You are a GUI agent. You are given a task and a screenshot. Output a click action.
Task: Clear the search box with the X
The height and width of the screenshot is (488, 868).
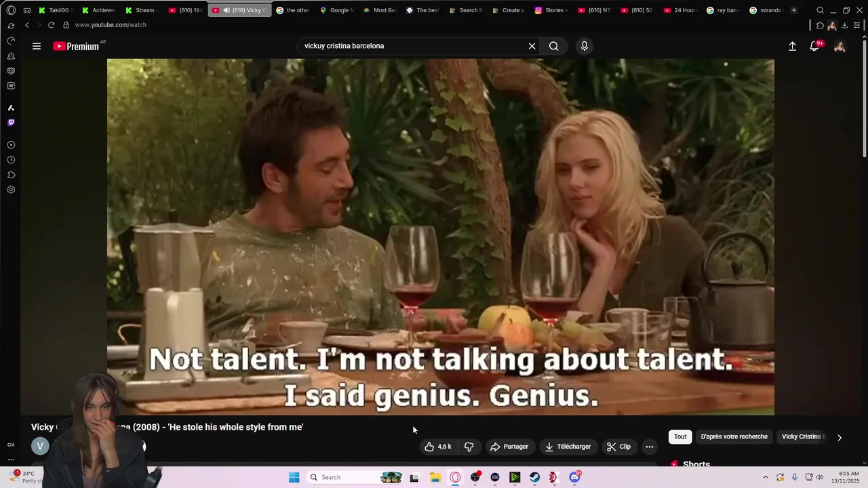(x=532, y=46)
